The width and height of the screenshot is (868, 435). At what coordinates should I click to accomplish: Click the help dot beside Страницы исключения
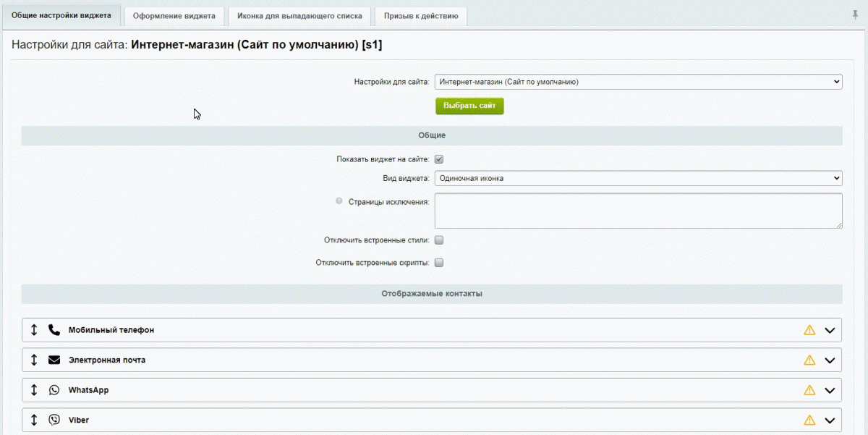pyautogui.click(x=339, y=201)
